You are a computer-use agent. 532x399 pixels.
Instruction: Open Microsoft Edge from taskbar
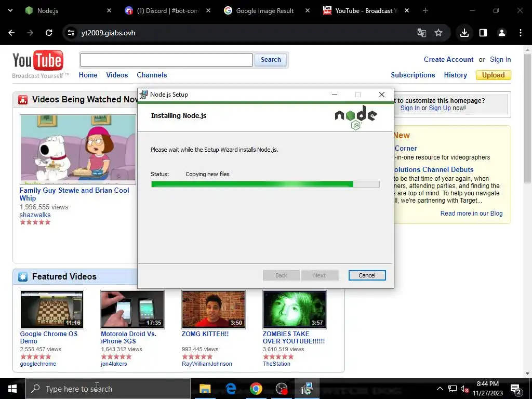point(231,389)
